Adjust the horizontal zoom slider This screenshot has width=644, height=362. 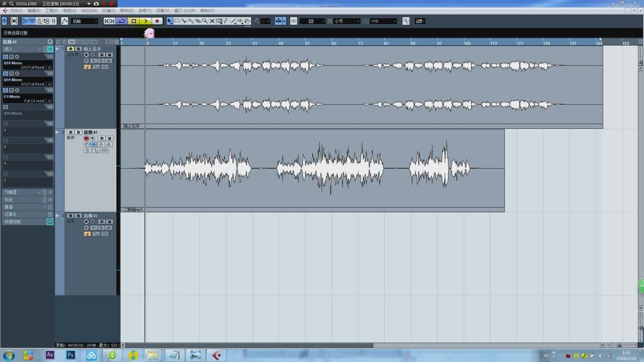pos(620,345)
